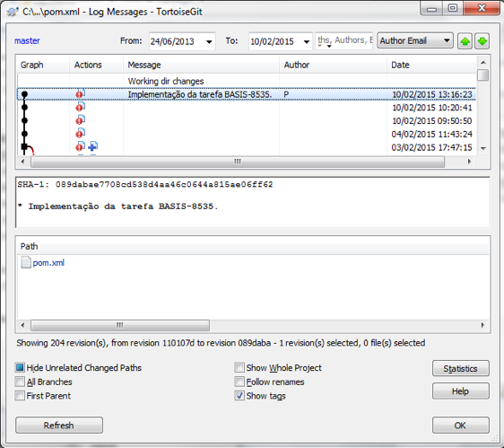Click the author cell P in selected row

coord(286,94)
